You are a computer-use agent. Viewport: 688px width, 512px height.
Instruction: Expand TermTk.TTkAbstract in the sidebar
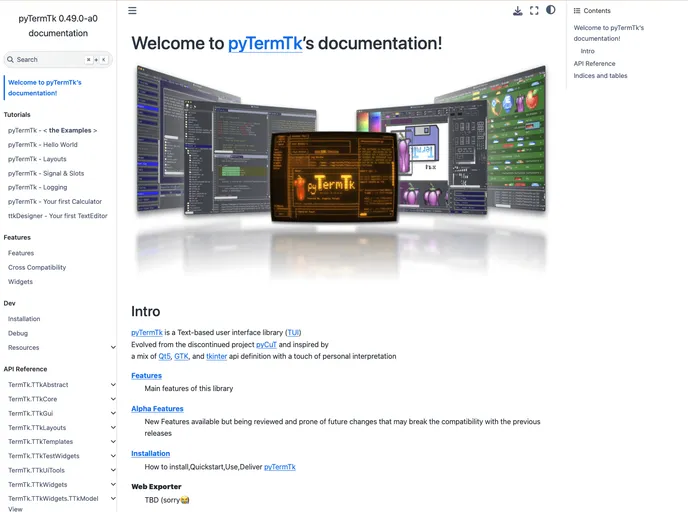(113, 385)
